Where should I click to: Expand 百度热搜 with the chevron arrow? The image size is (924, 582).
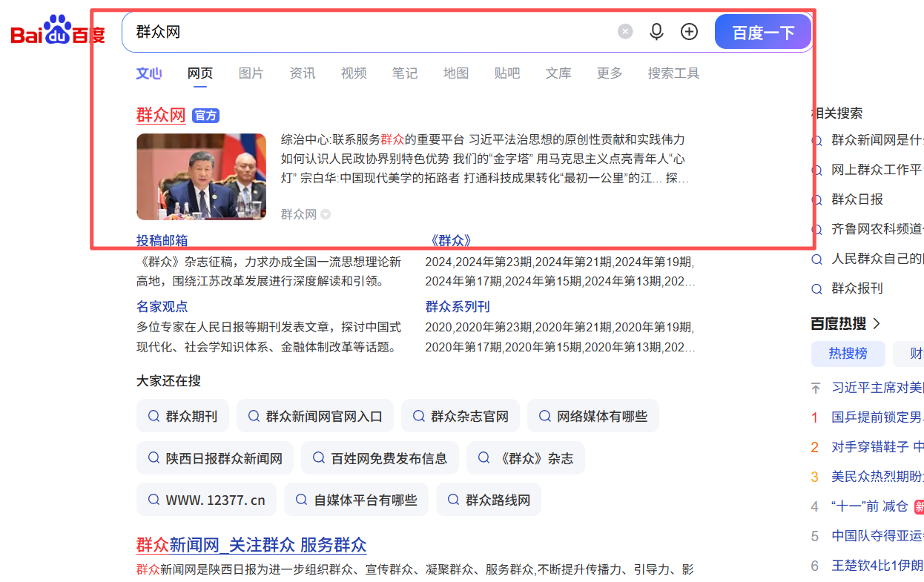877,324
